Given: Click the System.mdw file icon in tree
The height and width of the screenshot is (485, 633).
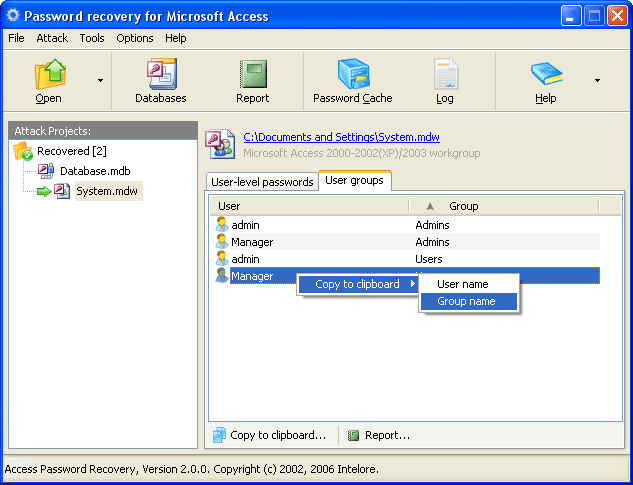Looking at the screenshot, I should pos(62,191).
